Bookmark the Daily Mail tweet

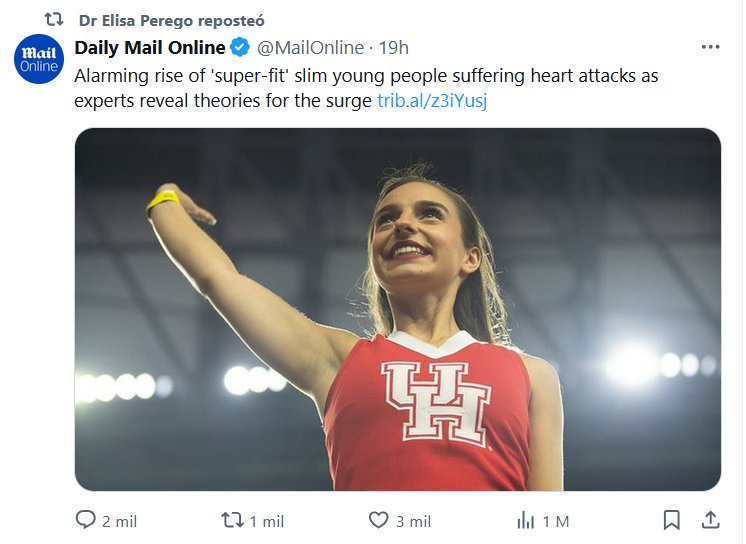(x=672, y=520)
